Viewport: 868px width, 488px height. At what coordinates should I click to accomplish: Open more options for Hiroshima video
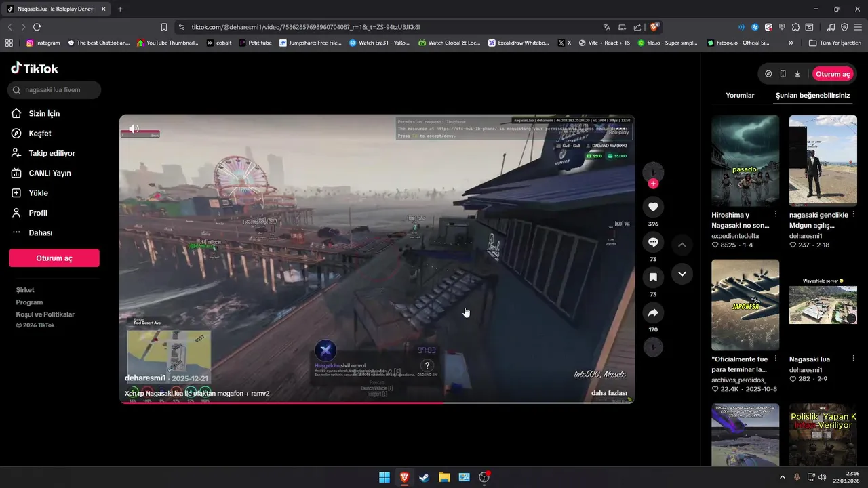[775, 215]
